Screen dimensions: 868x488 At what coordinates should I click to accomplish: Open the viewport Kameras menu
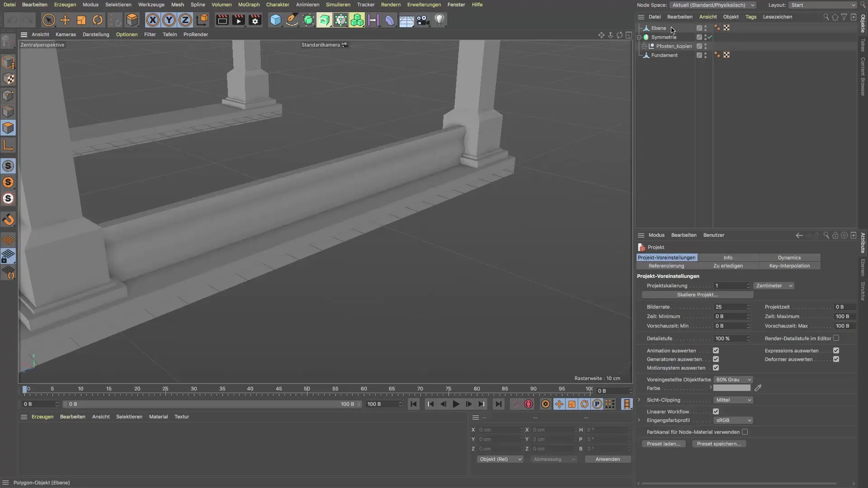[66, 34]
